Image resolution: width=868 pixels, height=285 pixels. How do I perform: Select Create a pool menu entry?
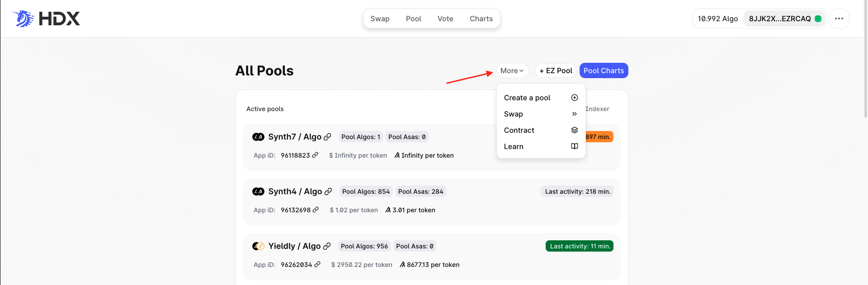(x=541, y=98)
